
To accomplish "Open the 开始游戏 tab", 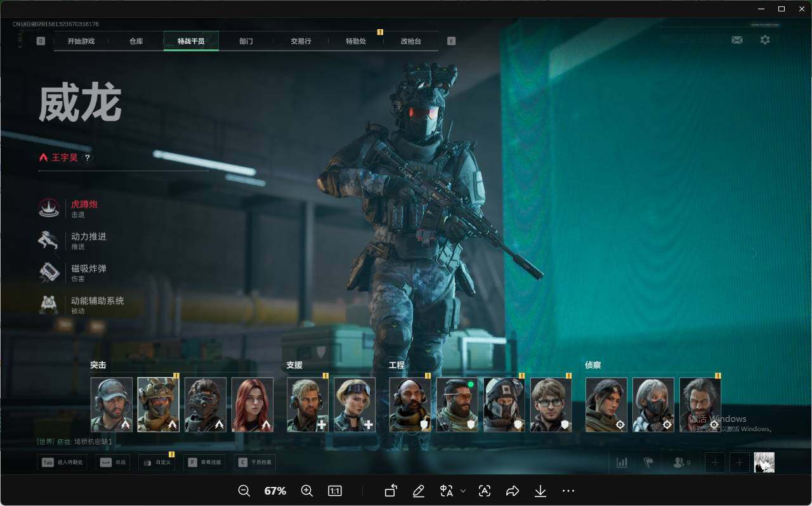I will pyautogui.click(x=81, y=41).
